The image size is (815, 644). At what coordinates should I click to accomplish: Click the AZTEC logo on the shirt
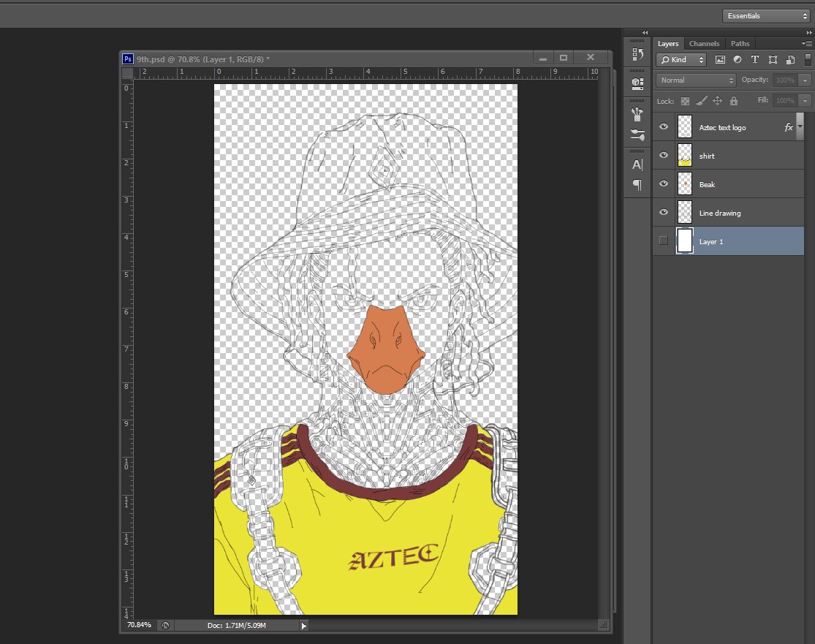[x=393, y=557]
